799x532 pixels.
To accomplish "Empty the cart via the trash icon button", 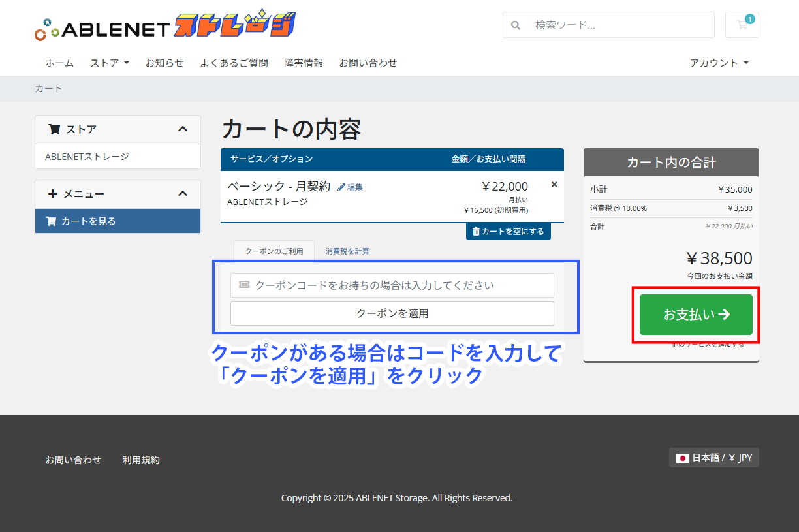I will pyautogui.click(x=508, y=231).
